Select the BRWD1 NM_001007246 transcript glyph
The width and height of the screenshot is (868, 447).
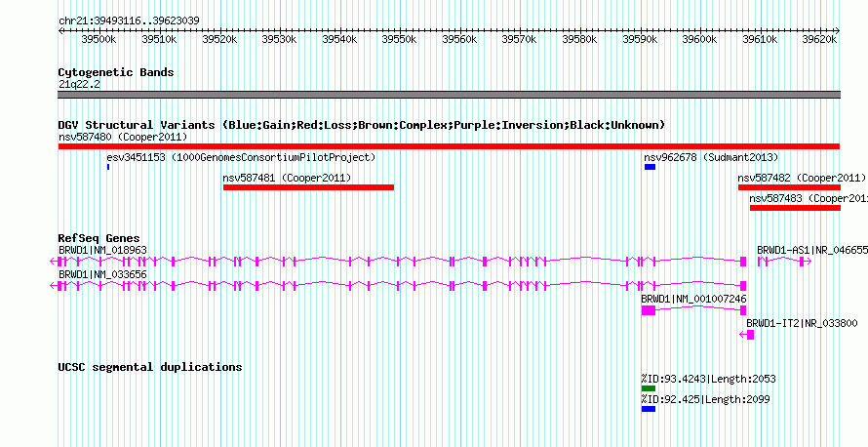click(693, 310)
